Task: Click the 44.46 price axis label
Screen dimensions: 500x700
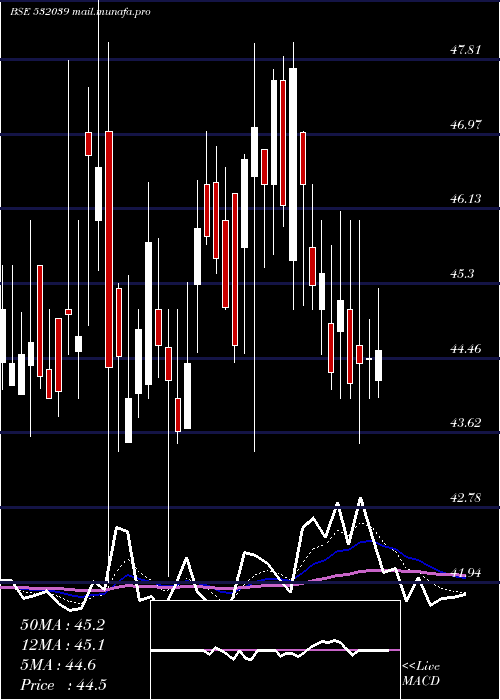Action: (466, 349)
